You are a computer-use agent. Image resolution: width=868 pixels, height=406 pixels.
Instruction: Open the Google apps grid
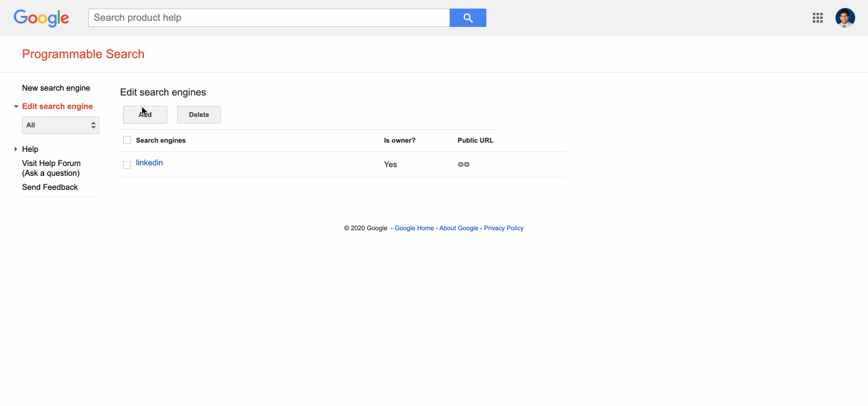(818, 18)
